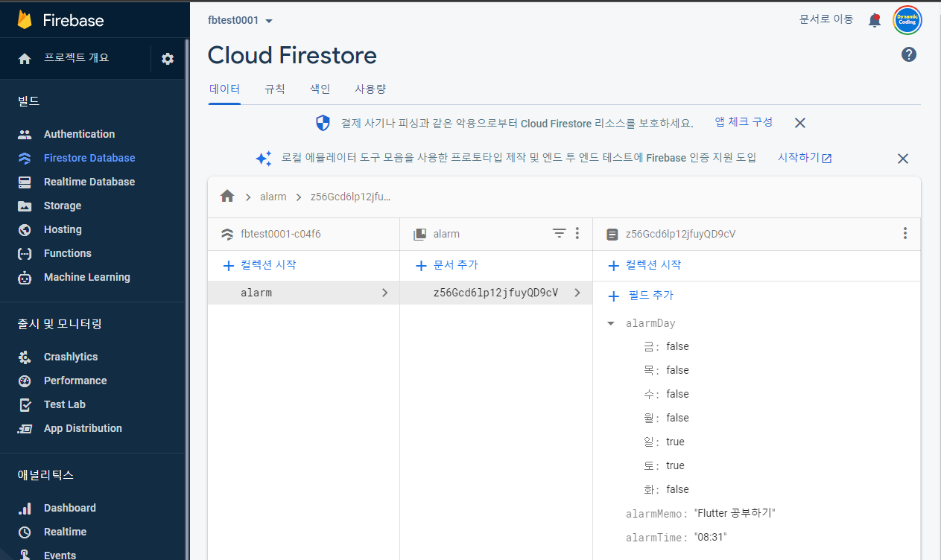
Task: Click the Realtime Database icon
Action: 25,182
